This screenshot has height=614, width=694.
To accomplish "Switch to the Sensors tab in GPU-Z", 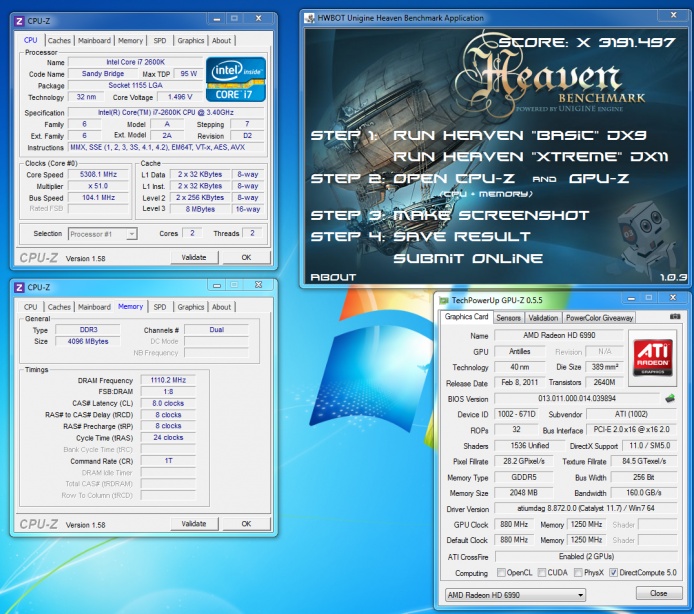I will [x=508, y=317].
